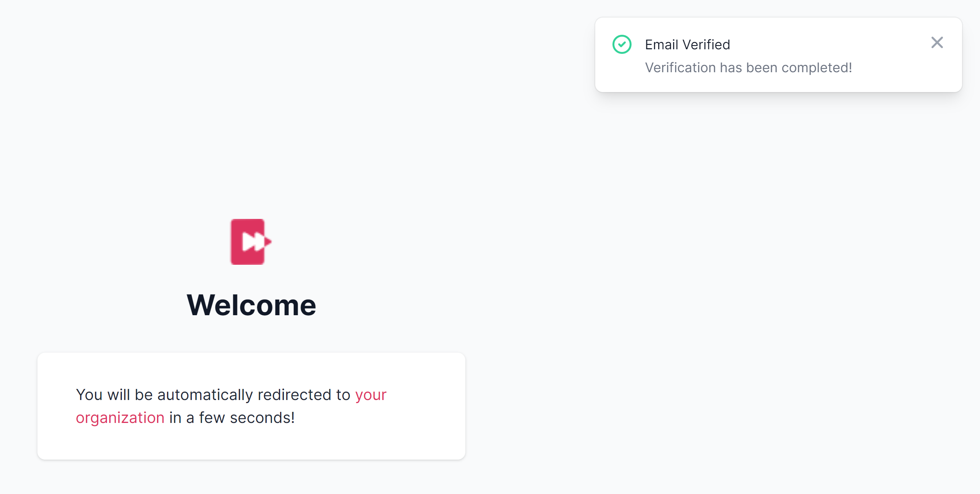The width and height of the screenshot is (980, 494).
Task: Click the word "You" starting the redirect message
Action: pyautogui.click(x=89, y=395)
